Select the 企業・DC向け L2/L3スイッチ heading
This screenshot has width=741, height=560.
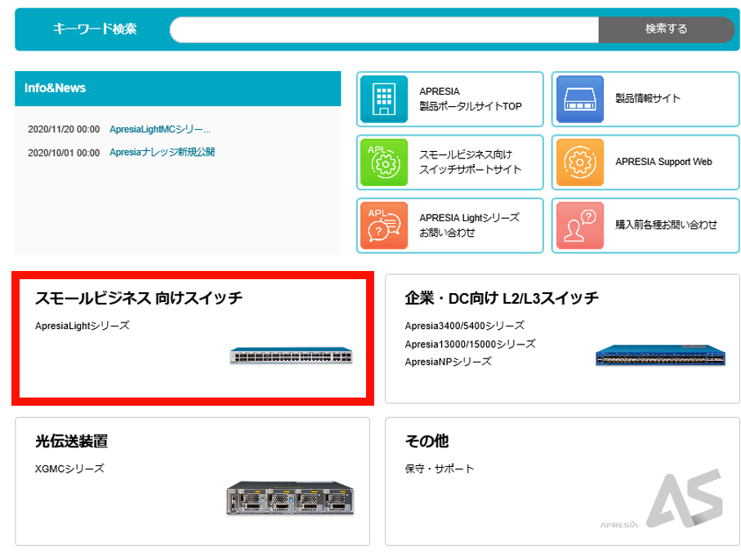point(502,299)
